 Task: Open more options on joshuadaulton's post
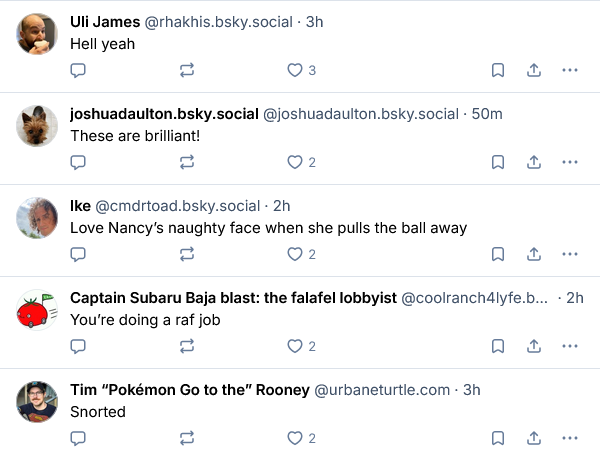coord(570,162)
